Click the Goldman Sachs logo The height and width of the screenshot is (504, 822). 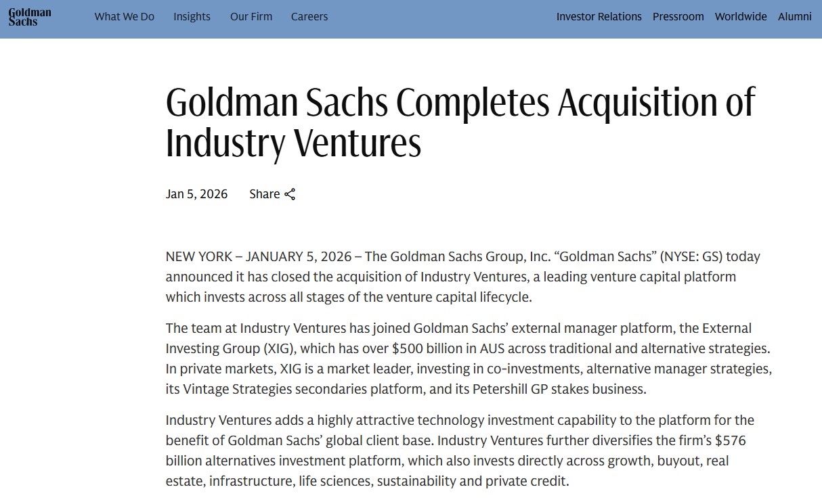click(x=30, y=17)
